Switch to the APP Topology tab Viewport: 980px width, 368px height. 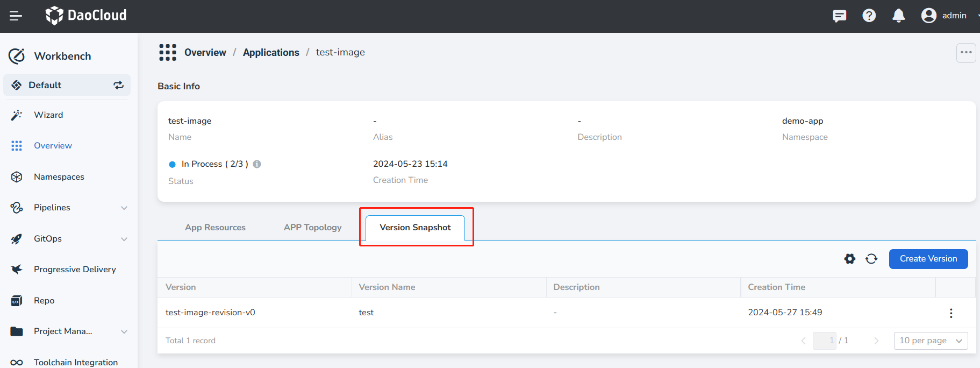(312, 228)
